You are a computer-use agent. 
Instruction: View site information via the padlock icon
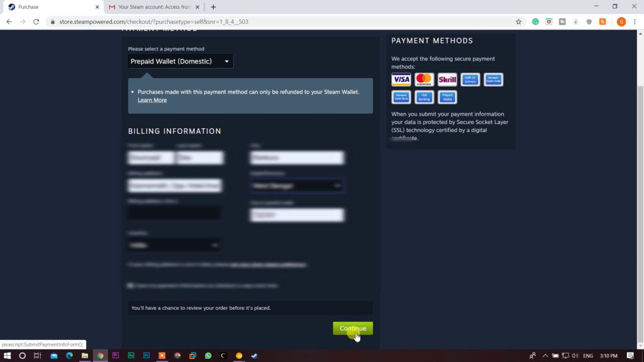[53, 22]
